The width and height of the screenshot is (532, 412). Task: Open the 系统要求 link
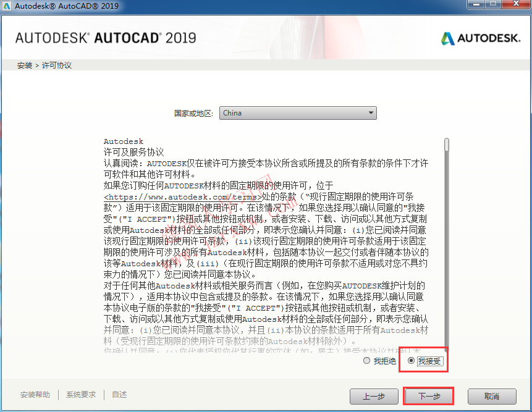click(x=81, y=395)
